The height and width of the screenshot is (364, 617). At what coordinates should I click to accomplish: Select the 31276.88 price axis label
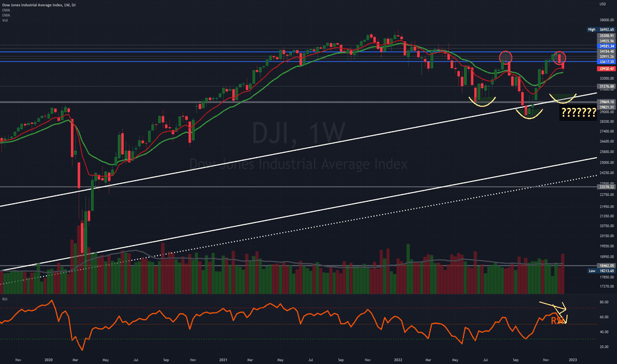(606, 86)
